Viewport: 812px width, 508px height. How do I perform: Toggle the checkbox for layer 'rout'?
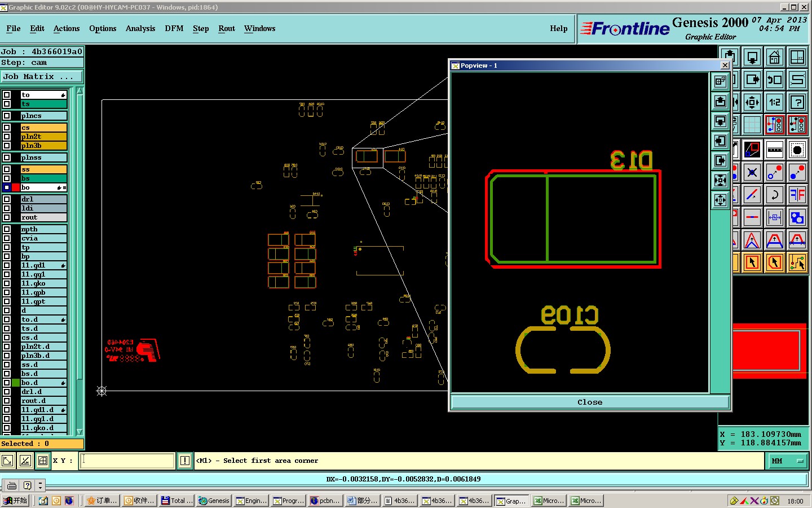pos(7,217)
